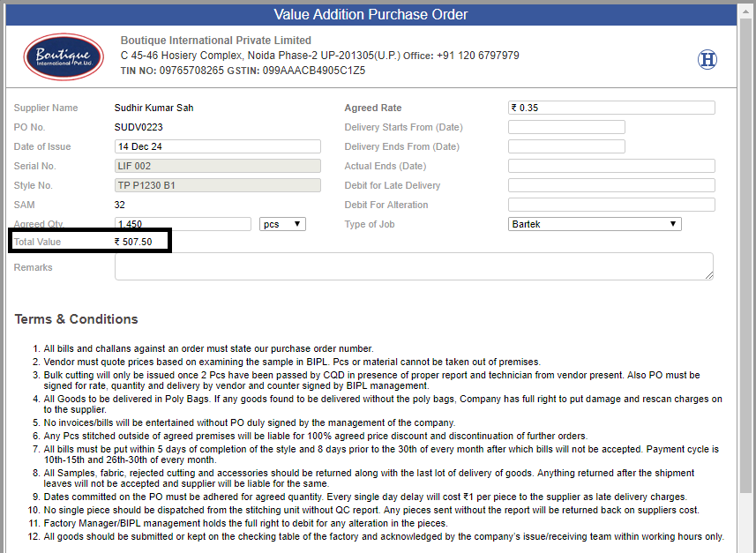The width and height of the screenshot is (756, 553).
Task: Click the Type of Job label
Action: point(370,224)
